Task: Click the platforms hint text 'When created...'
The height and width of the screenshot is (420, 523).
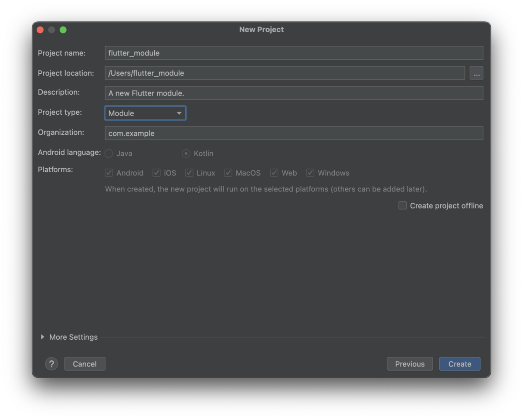Action: [266, 189]
